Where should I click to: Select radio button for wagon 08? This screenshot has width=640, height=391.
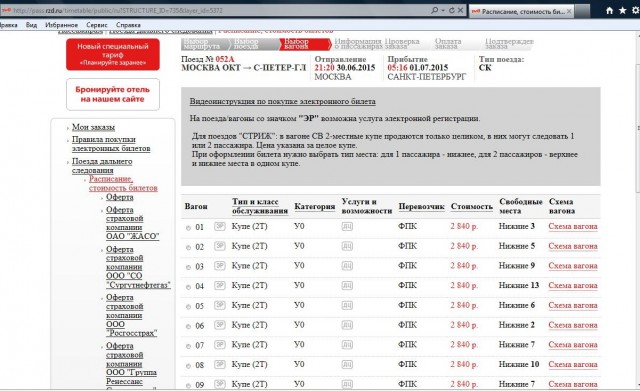click(x=188, y=366)
